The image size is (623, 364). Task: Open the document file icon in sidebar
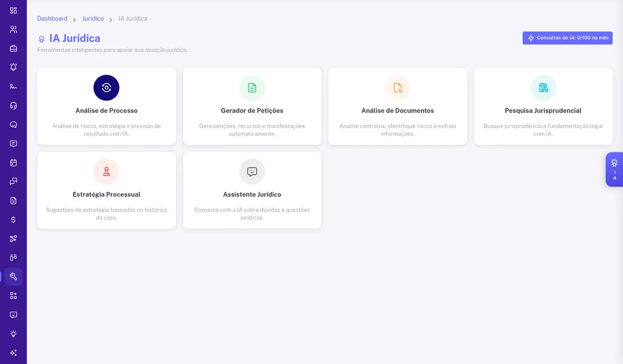click(x=13, y=201)
